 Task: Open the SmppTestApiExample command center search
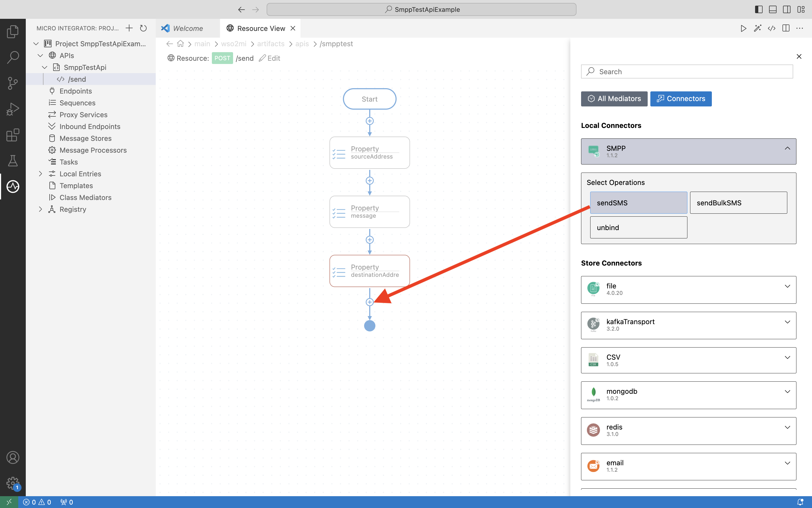(x=421, y=9)
